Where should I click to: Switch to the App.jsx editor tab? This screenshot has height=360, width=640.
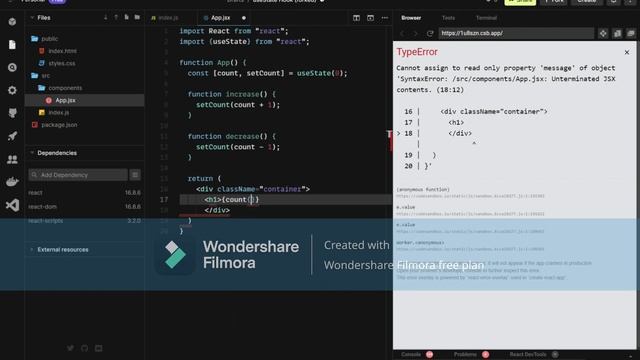point(221,18)
